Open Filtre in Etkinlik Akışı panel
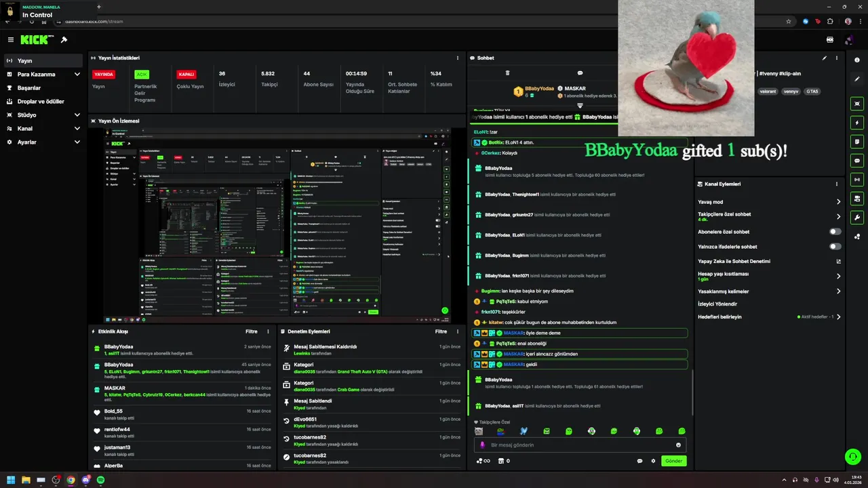Screen dimensions: 868x488 [252, 331]
